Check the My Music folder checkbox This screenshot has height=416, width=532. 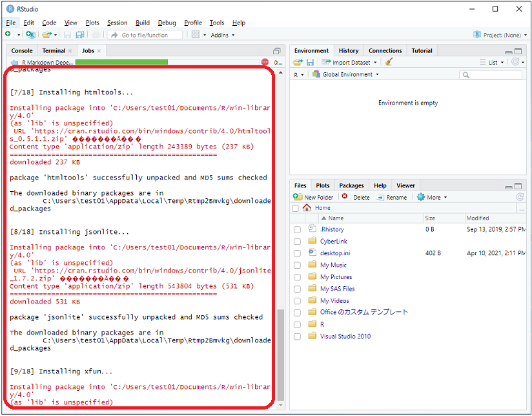[297, 265]
